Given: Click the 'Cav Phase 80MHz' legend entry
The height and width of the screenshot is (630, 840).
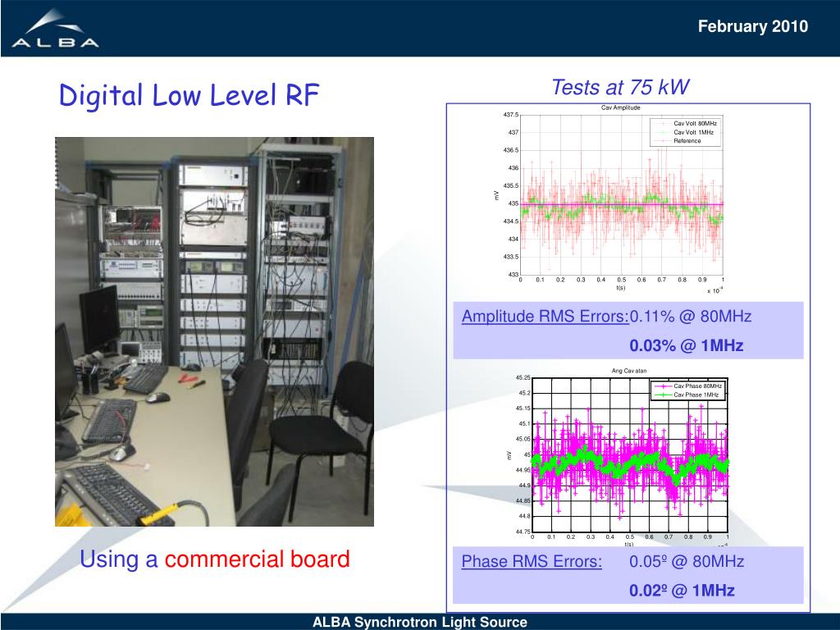Looking at the screenshot, I should (x=688, y=386).
